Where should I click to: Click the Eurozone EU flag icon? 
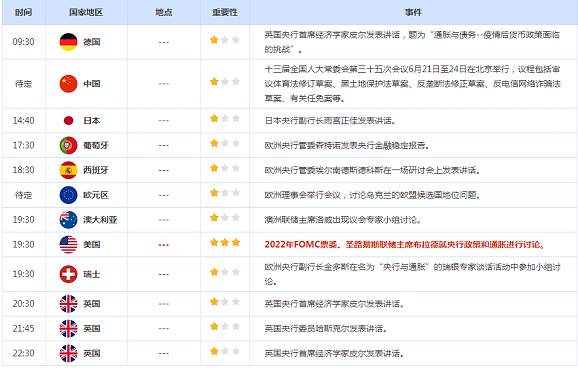(x=69, y=195)
